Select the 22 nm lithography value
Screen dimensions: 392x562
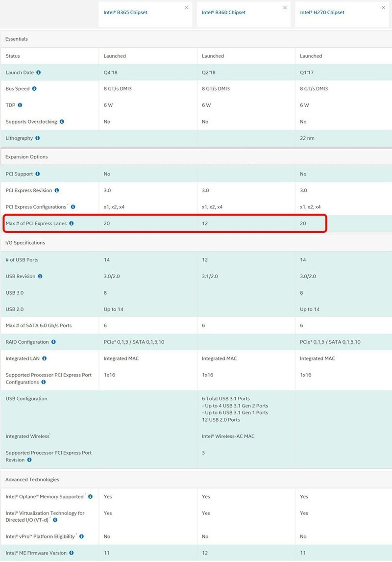coord(307,138)
